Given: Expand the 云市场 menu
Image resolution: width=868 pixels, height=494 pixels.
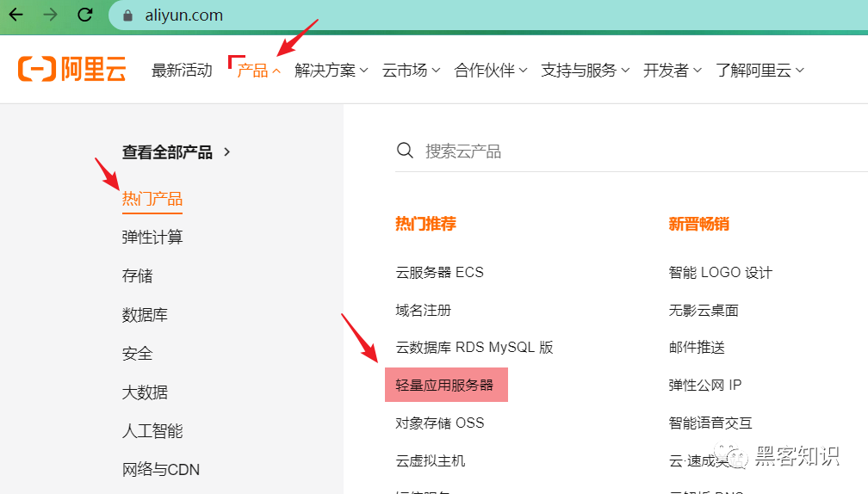Looking at the screenshot, I should (x=411, y=71).
